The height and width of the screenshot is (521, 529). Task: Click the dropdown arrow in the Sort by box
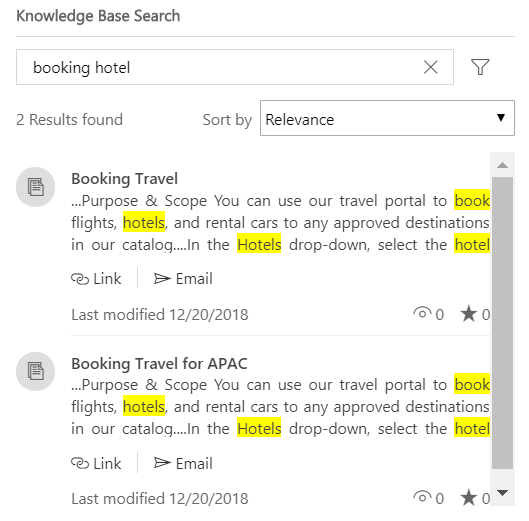501,118
